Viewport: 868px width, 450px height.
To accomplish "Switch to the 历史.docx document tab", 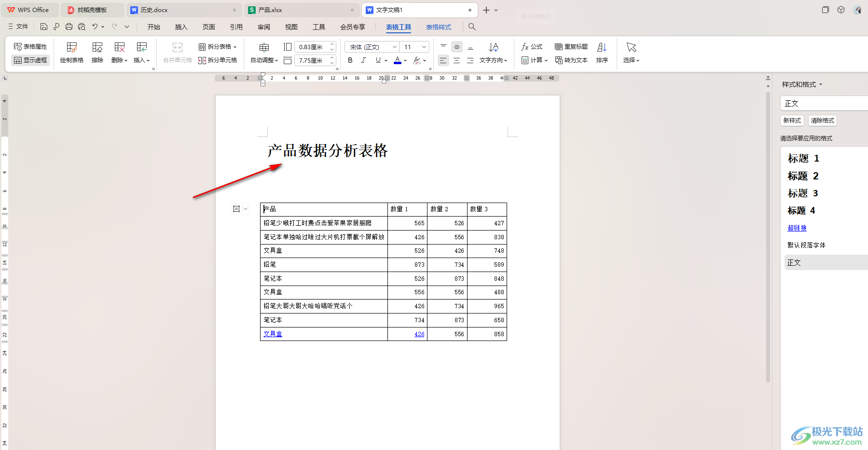I will pyautogui.click(x=183, y=10).
